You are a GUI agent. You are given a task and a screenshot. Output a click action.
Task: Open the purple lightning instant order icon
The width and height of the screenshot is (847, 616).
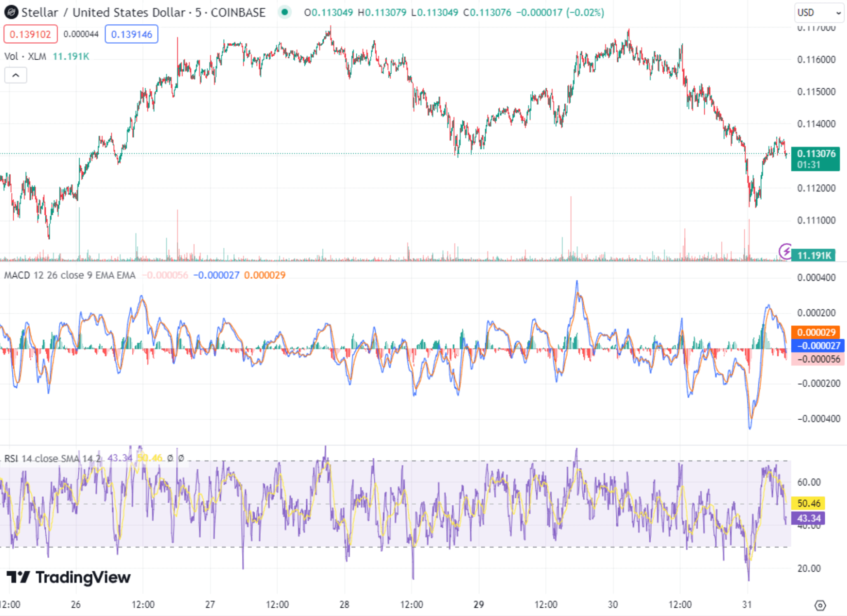click(784, 250)
